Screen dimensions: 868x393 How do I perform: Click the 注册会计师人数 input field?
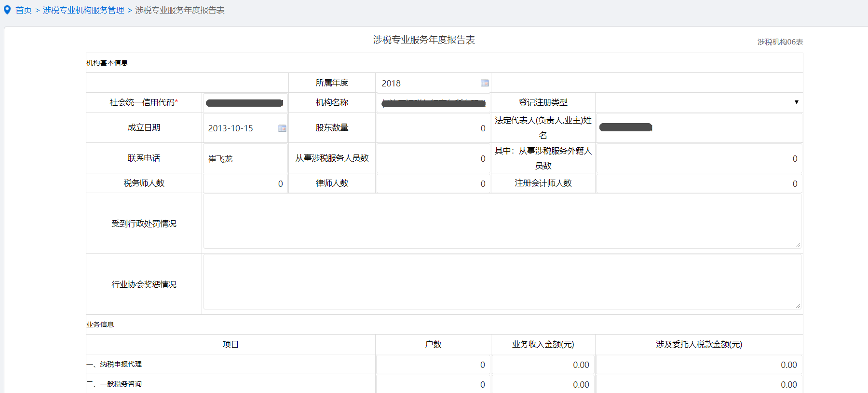(x=699, y=183)
